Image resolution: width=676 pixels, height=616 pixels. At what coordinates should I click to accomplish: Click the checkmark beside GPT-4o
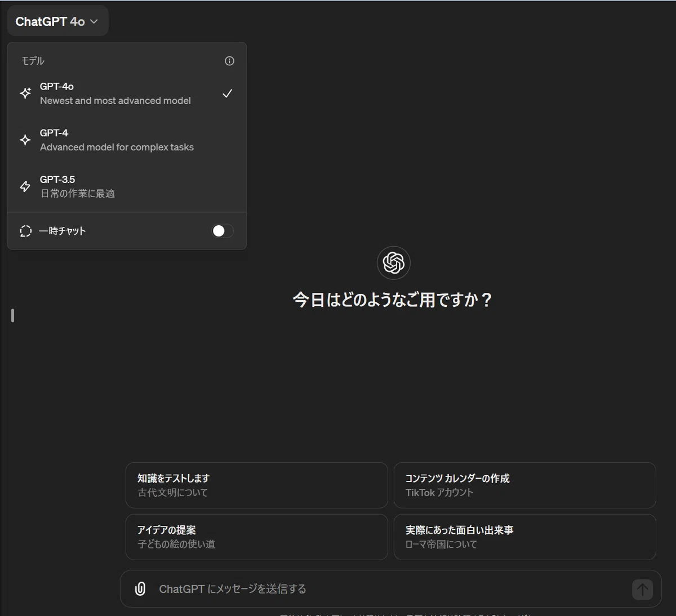227,93
